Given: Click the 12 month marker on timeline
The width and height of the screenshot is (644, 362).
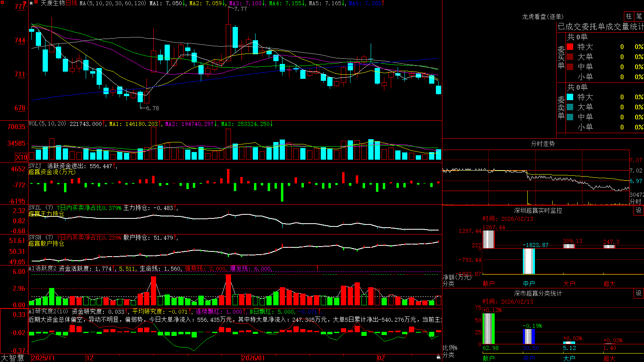Looking at the screenshot, I should coord(90,358).
